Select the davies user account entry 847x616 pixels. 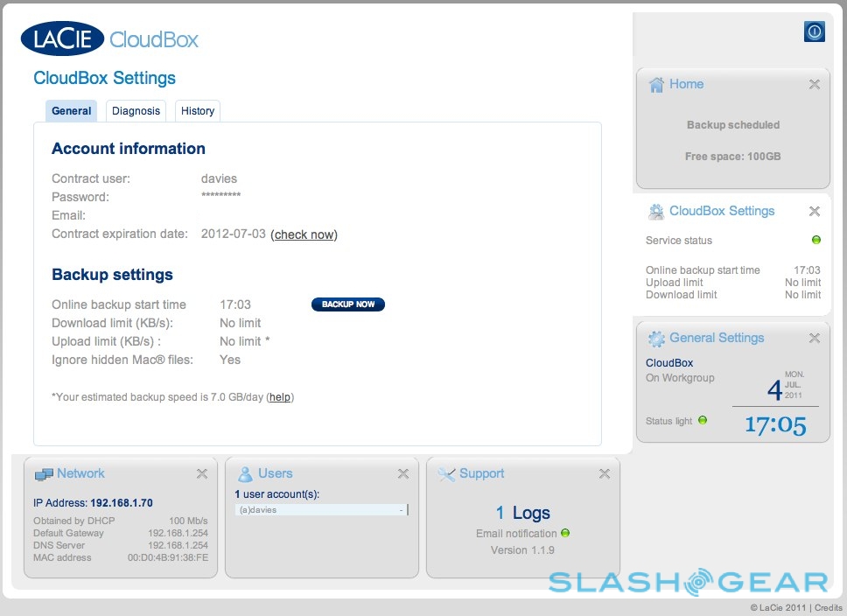[x=320, y=509]
